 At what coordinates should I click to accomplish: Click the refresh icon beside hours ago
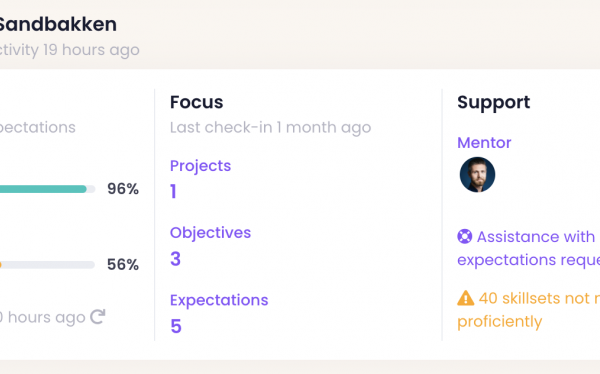click(x=98, y=317)
